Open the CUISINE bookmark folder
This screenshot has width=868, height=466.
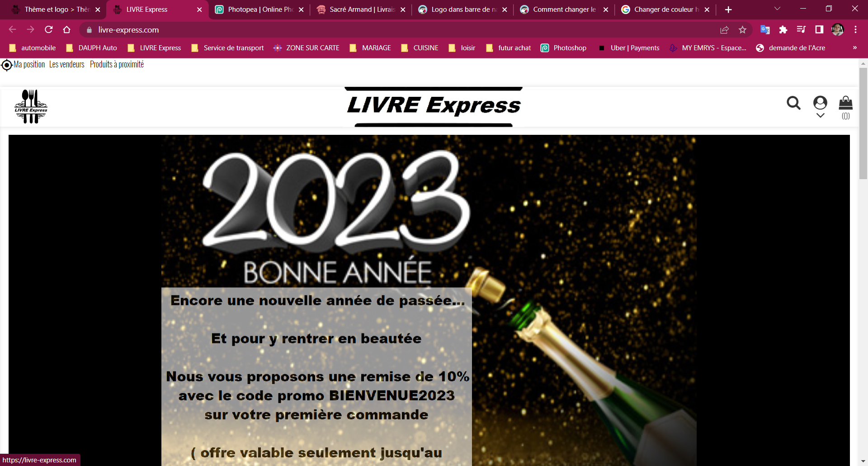[x=420, y=48]
